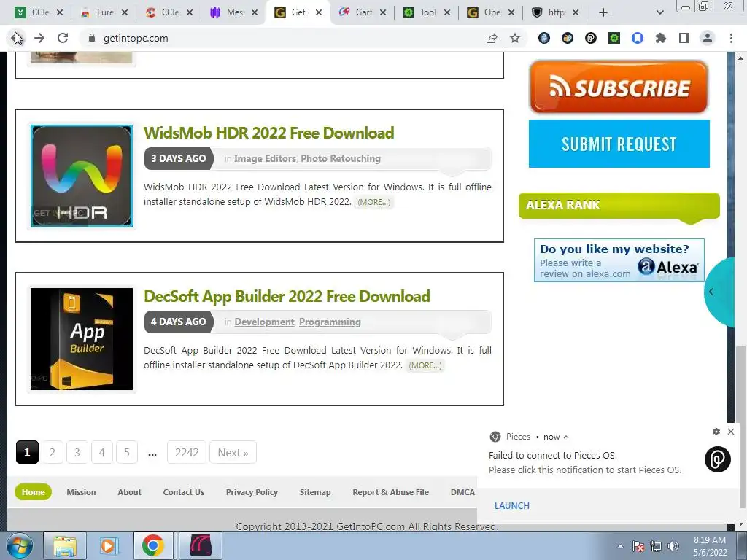
Task: Click the volume speaker tray icon
Action: pos(673,546)
